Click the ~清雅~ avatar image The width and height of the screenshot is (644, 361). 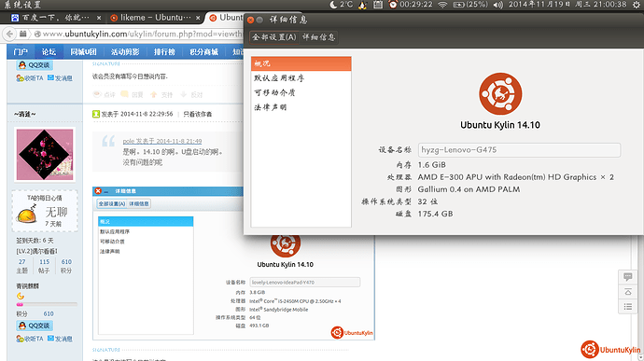(45, 154)
